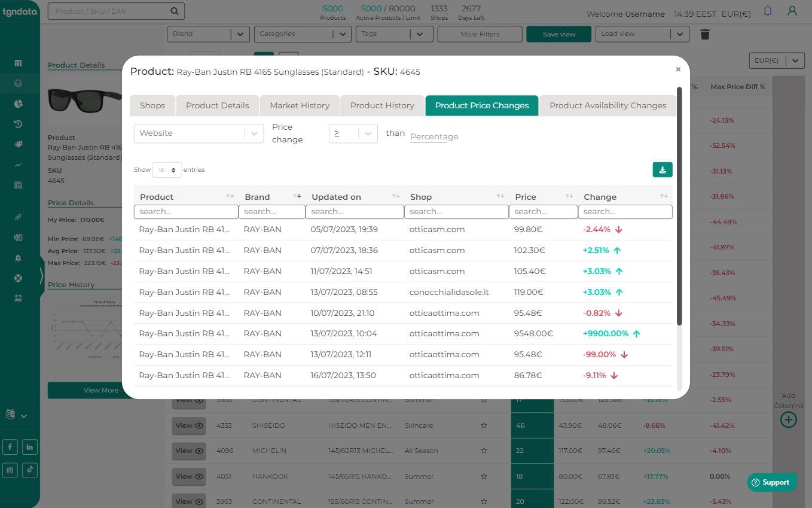Screen dimensions: 812x508
Task: Click the +9900.00% change value
Action: pyautogui.click(x=605, y=333)
